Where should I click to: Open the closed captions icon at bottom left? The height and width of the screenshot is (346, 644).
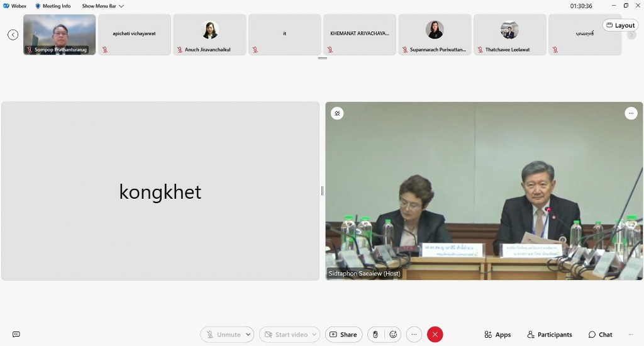(16, 335)
